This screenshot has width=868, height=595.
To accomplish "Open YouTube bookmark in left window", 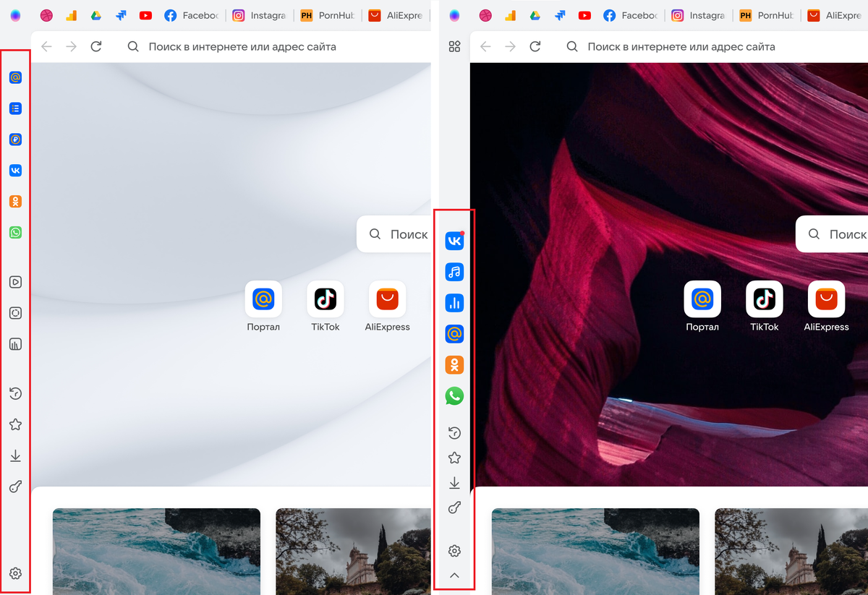I will (x=145, y=15).
